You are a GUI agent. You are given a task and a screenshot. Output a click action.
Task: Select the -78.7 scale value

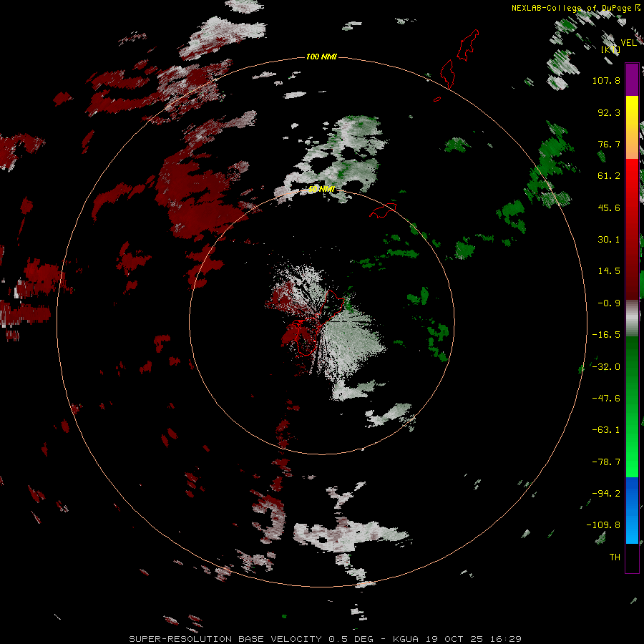coord(606,462)
